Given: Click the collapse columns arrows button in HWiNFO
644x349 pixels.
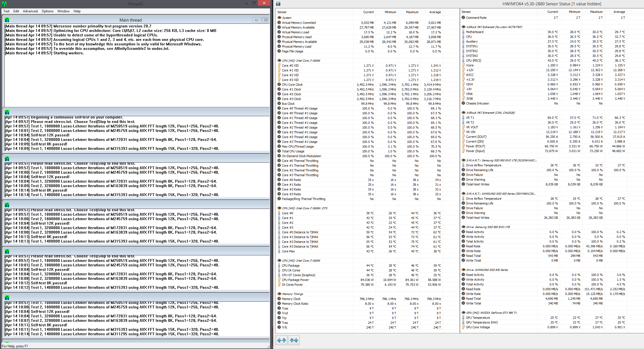Looking at the screenshot, I should click(294, 340).
